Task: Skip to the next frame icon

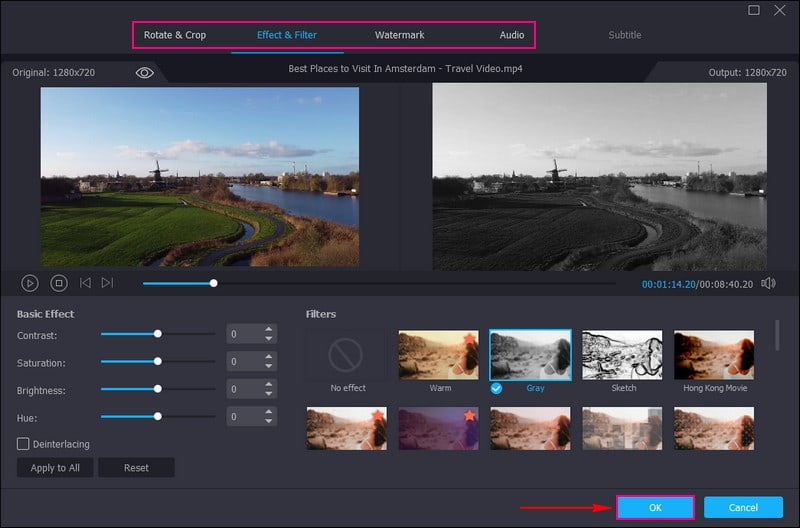Action: tap(108, 283)
